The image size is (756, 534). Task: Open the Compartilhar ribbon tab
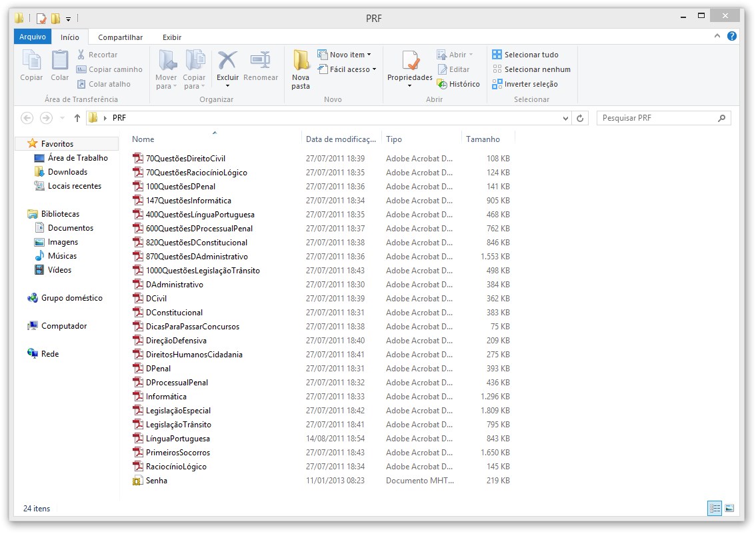(x=121, y=37)
